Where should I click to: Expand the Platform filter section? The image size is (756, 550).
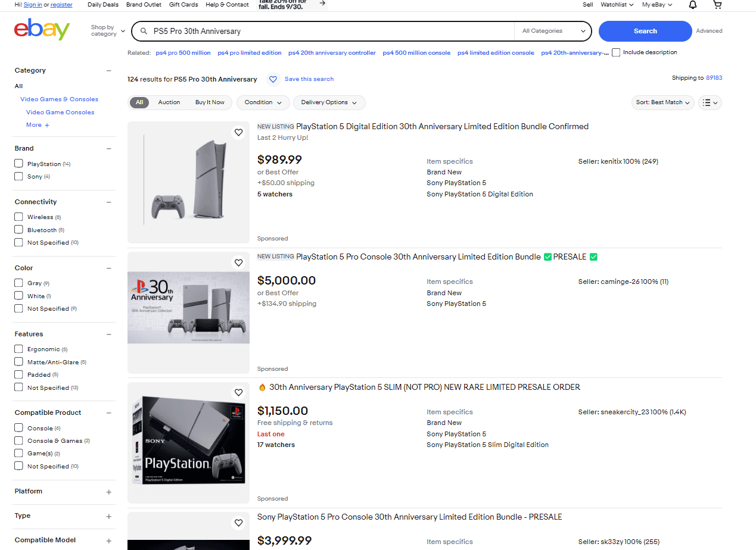tap(108, 492)
